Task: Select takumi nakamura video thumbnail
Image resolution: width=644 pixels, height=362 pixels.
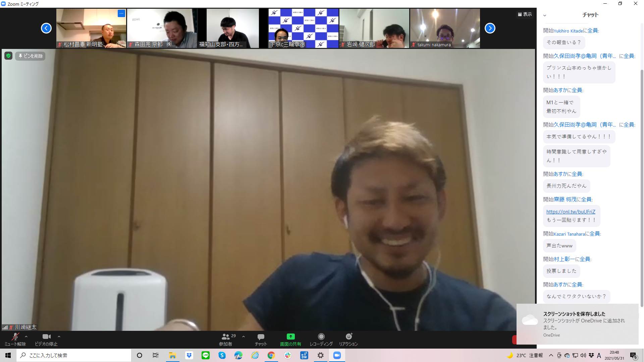Action: click(x=445, y=28)
